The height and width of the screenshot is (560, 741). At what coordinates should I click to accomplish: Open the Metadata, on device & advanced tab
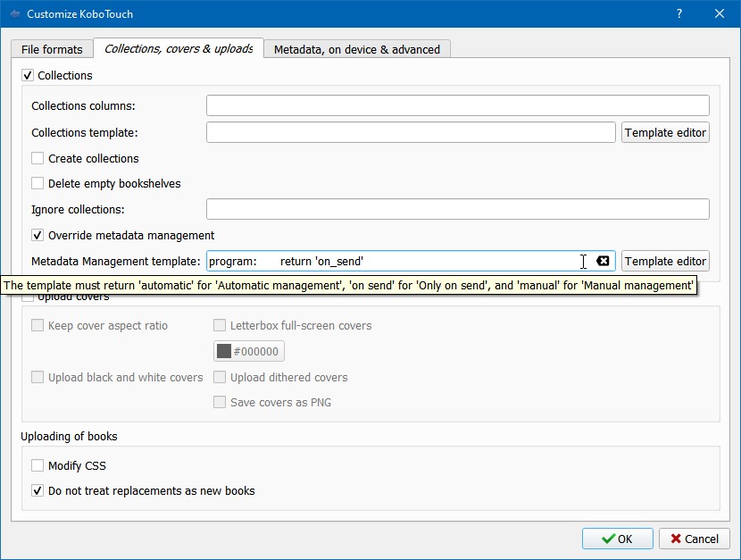click(356, 49)
